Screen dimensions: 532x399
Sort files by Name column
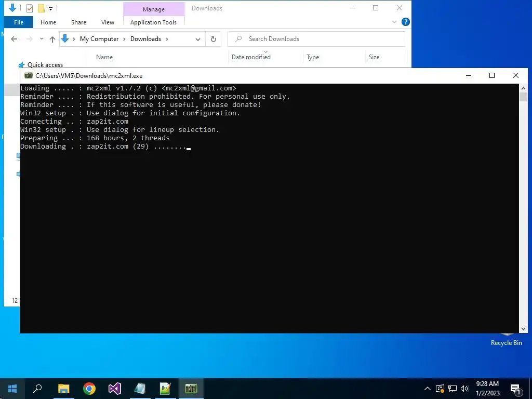(x=104, y=57)
